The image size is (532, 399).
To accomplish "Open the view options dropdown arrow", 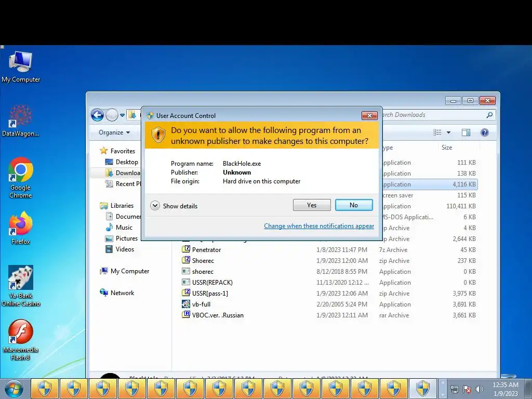I will 448,132.
